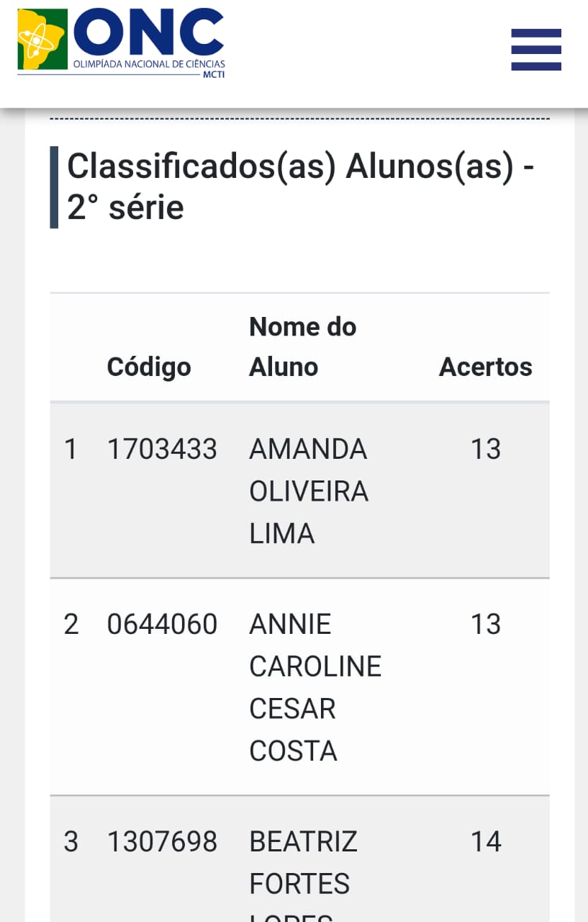The image size is (588, 922).
Task: Click the ONC logo
Action: coord(121,42)
